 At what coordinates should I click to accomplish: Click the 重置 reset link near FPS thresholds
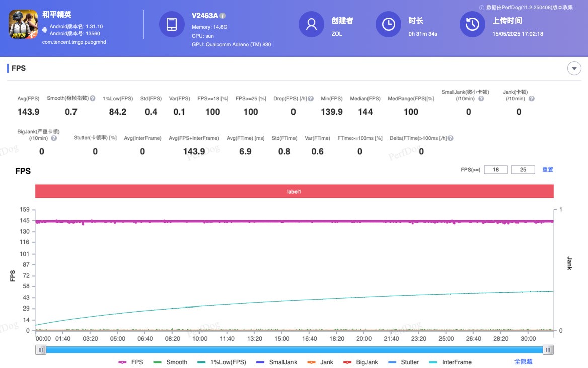click(548, 169)
